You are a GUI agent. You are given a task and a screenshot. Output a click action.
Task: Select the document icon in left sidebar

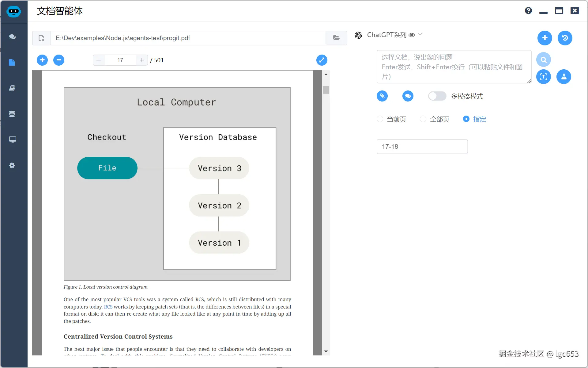point(12,63)
